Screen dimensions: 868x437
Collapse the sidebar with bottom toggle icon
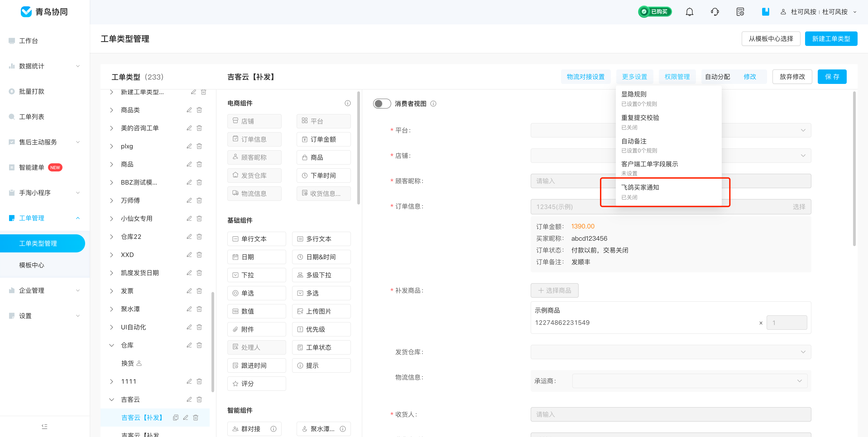pos(44,426)
